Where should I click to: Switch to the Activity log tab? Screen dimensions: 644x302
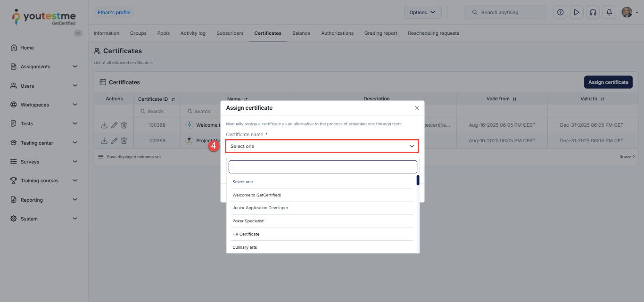coord(193,33)
